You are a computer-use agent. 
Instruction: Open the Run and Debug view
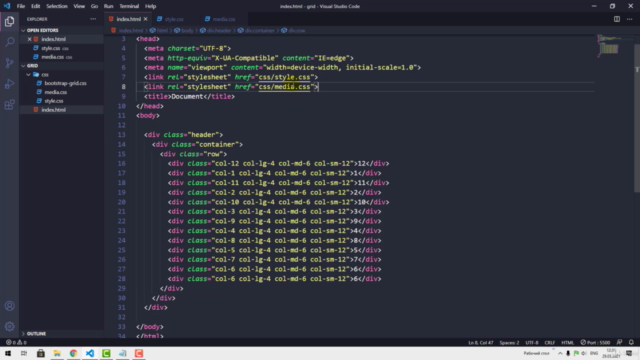click(x=9, y=84)
